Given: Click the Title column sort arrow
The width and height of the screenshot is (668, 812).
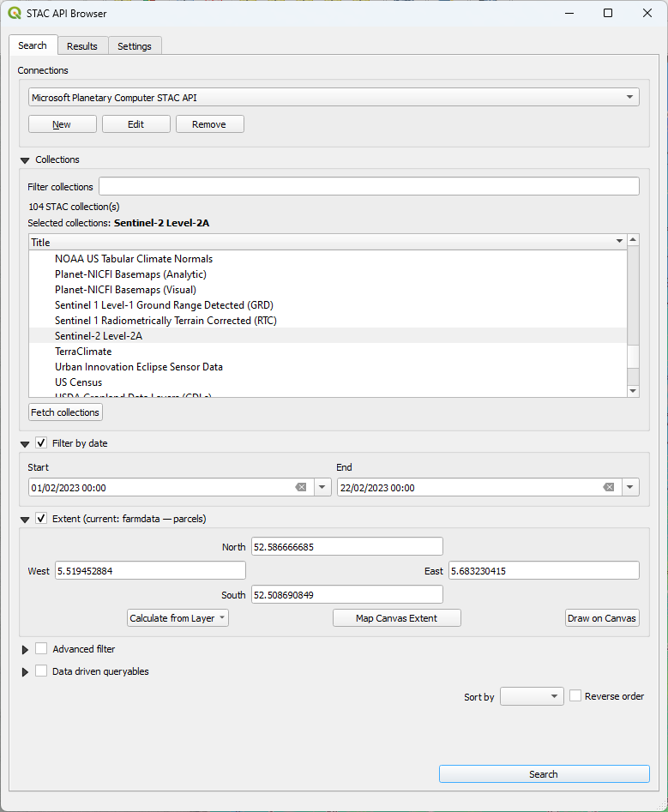Looking at the screenshot, I should pos(619,242).
